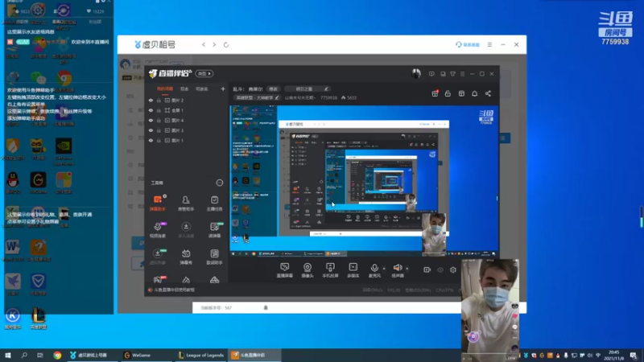The width and height of the screenshot is (644, 362).
Task: Expand microphone options arrow beside 麦克风
Action: 384,269
